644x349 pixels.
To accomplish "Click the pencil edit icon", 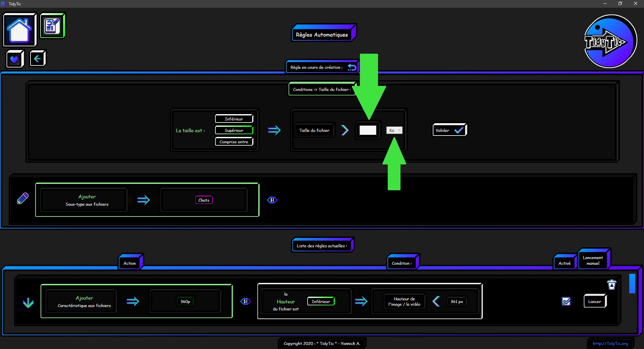I will (x=22, y=199).
